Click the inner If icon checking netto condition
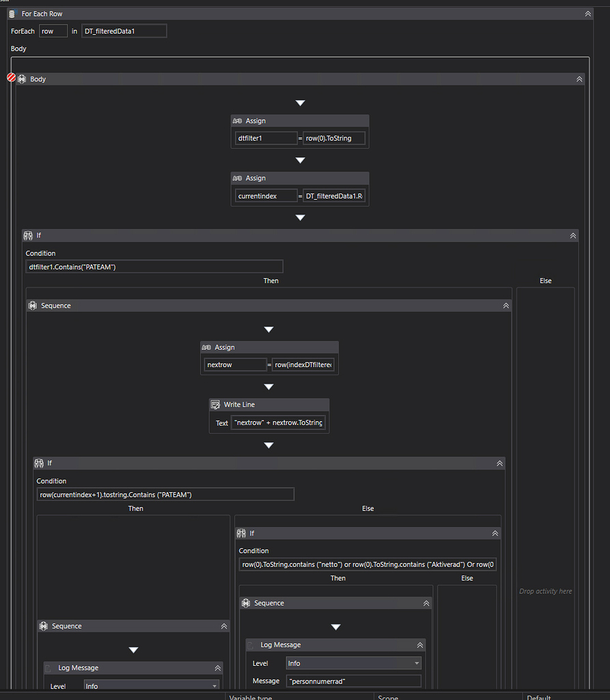This screenshot has width=610, height=700. click(243, 533)
